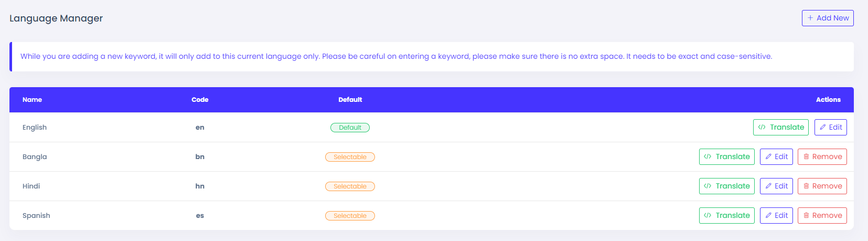Click the Code column header
Image resolution: width=868 pixels, height=241 pixels.
click(x=200, y=100)
